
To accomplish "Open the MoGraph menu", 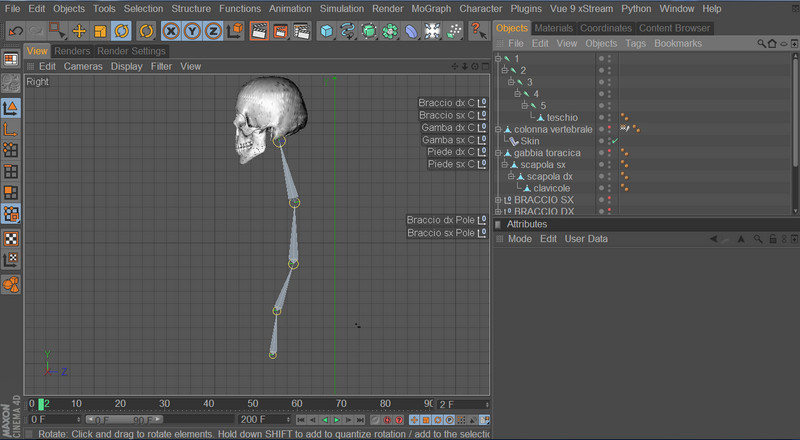I will (x=430, y=8).
